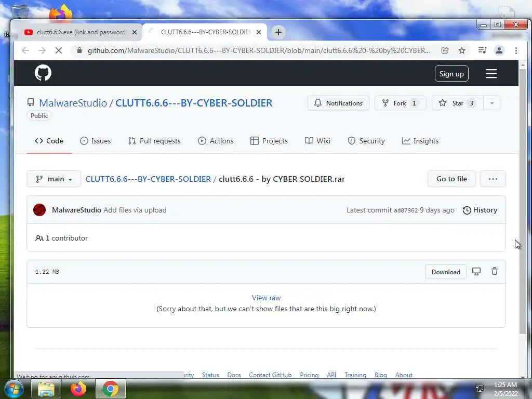This screenshot has height=399, width=532.
Task: Open the media control icon
Action: pyautogui.click(x=482, y=50)
